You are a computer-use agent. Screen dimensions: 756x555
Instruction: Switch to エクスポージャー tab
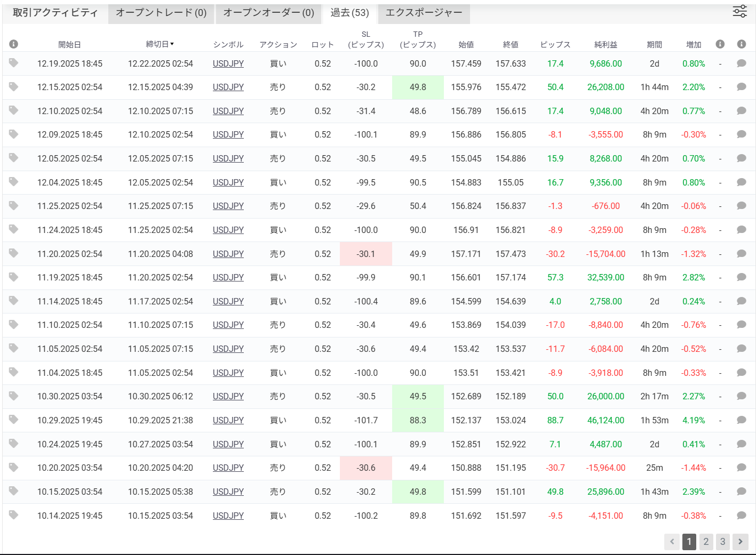pos(424,13)
